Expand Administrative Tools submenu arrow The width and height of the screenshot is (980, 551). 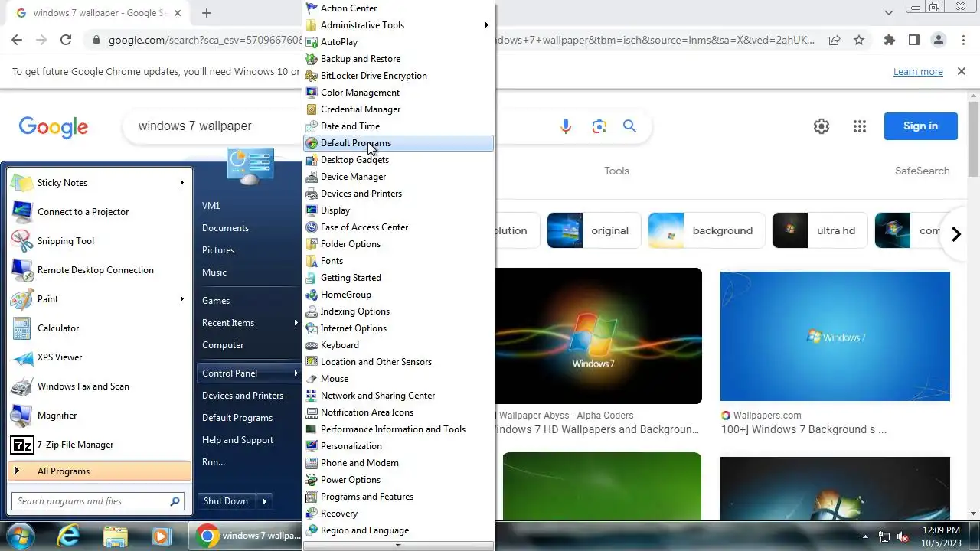pyautogui.click(x=486, y=25)
